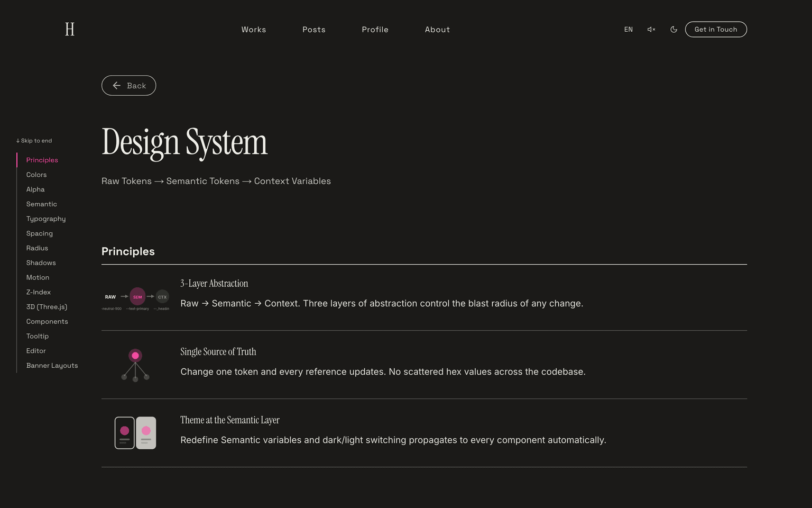Jump to the Colors section
This screenshot has height=508, width=812.
coord(36,175)
